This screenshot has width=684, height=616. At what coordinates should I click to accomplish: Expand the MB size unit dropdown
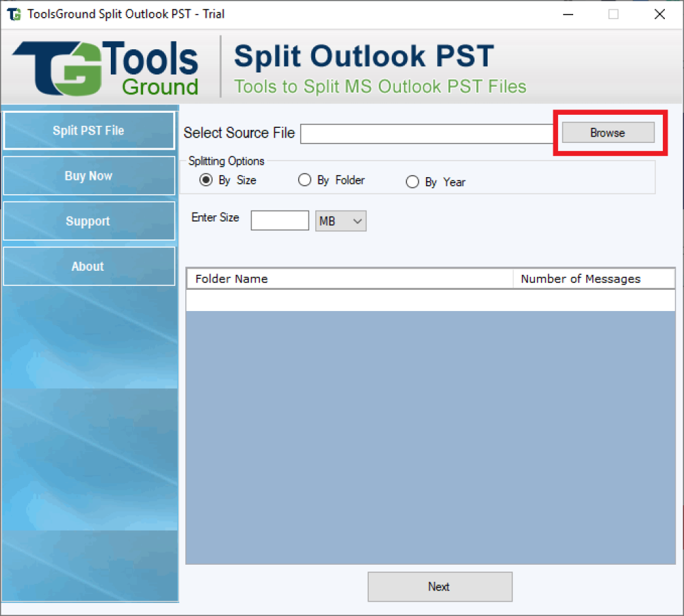(x=341, y=221)
